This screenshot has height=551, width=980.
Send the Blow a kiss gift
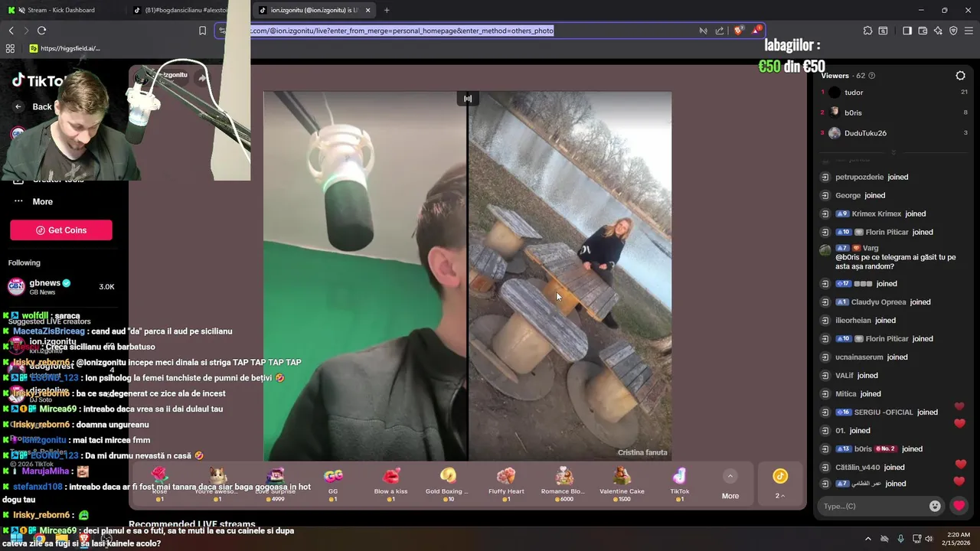(390, 484)
